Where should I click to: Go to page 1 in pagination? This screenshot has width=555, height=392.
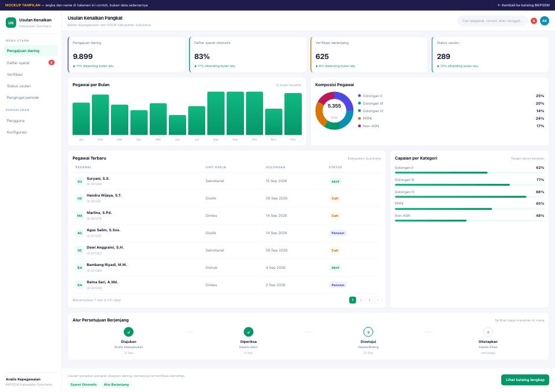[353, 300]
